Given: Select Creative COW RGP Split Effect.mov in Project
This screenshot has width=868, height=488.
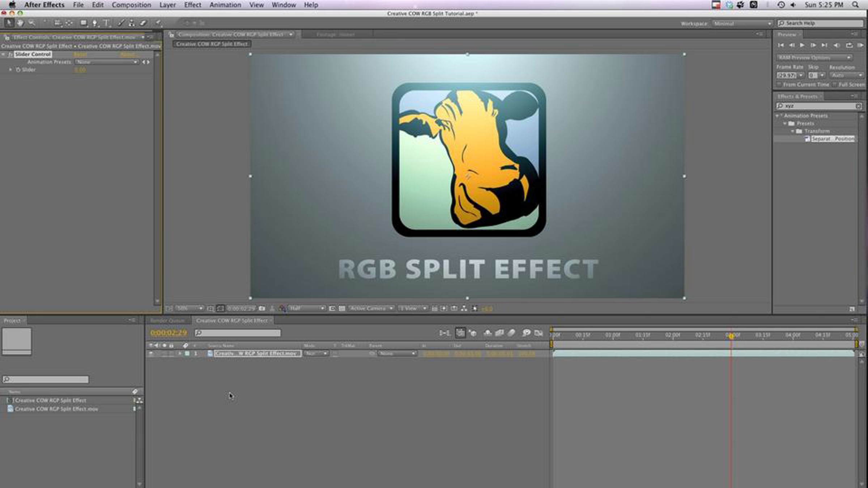Looking at the screenshot, I should 56,409.
